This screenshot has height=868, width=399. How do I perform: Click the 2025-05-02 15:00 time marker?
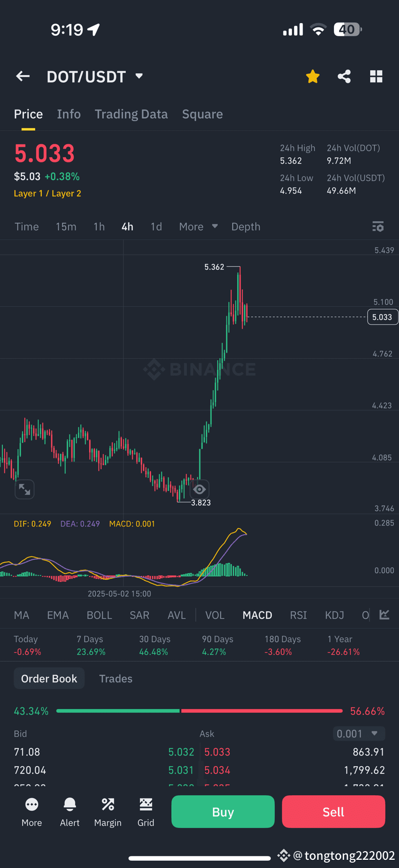coord(120,594)
